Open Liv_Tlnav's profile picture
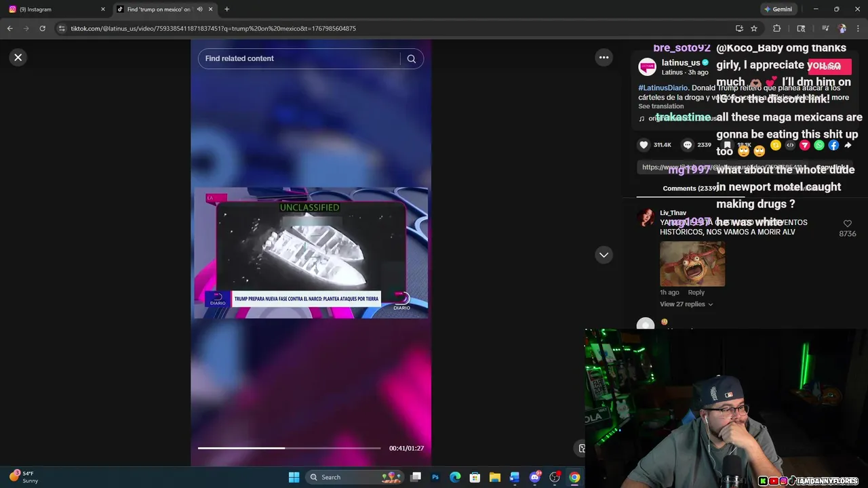The width and height of the screenshot is (868, 488). pos(646,218)
